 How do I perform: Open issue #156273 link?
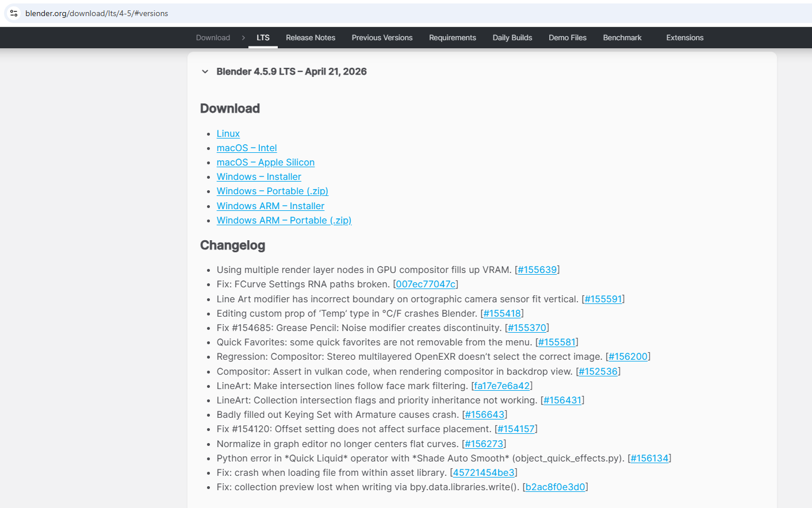click(484, 444)
